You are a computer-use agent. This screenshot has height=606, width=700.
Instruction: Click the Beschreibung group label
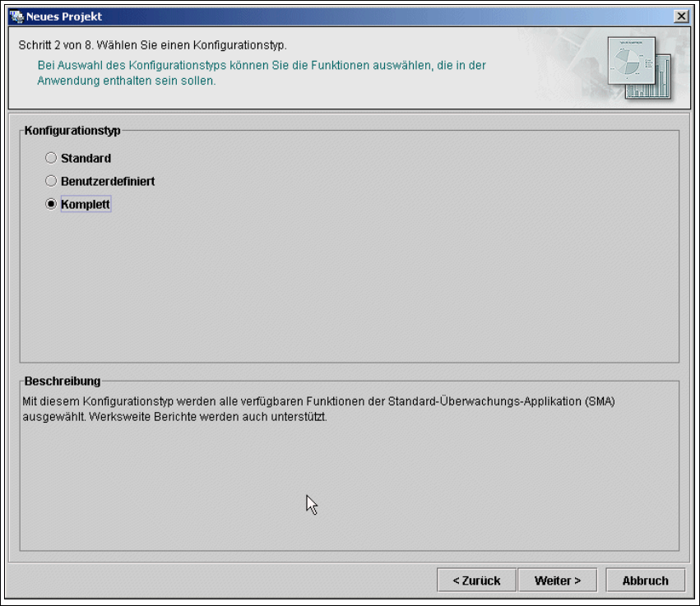pos(62,381)
